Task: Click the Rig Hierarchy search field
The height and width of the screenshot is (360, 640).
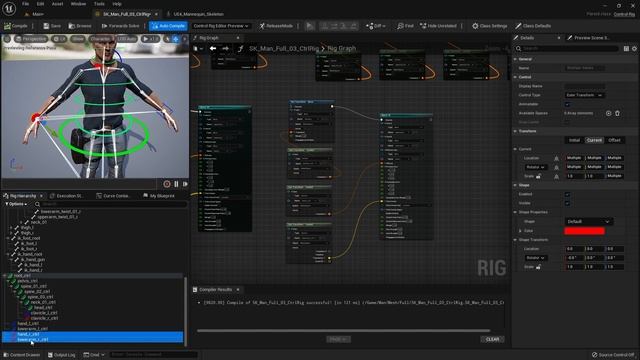Action: [110, 204]
